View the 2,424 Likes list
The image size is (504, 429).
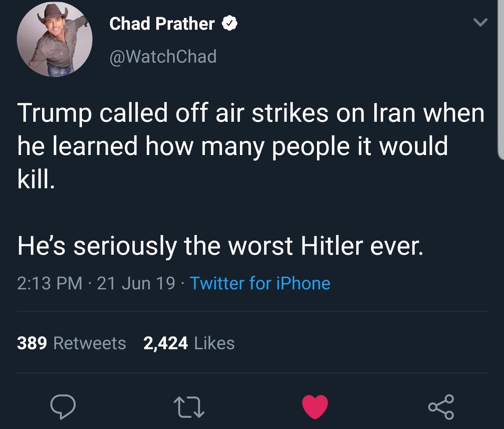(189, 343)
